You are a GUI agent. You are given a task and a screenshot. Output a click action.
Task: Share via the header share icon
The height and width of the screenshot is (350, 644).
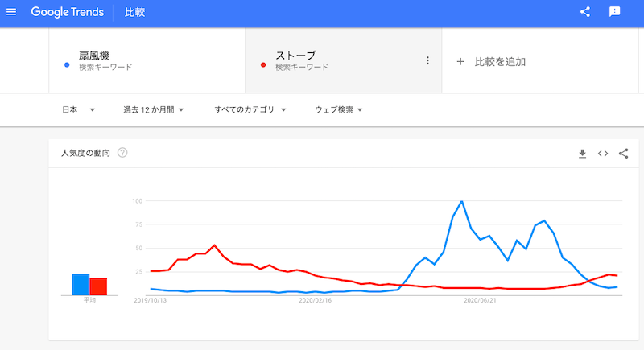[x=585, y=12]
